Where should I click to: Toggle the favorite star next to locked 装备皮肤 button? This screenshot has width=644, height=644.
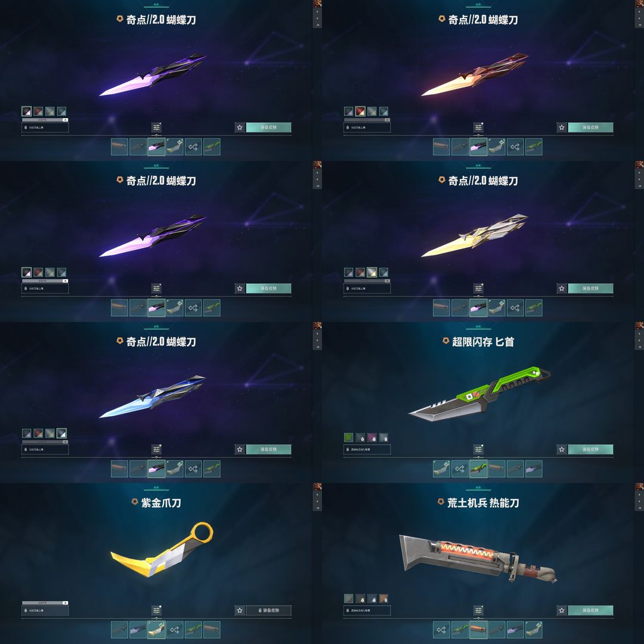point(240,611)
